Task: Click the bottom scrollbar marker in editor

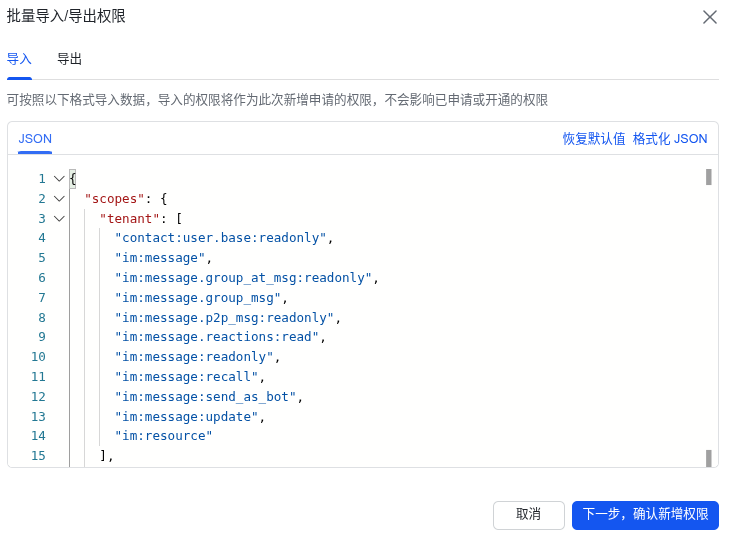Action: [708, 458]
